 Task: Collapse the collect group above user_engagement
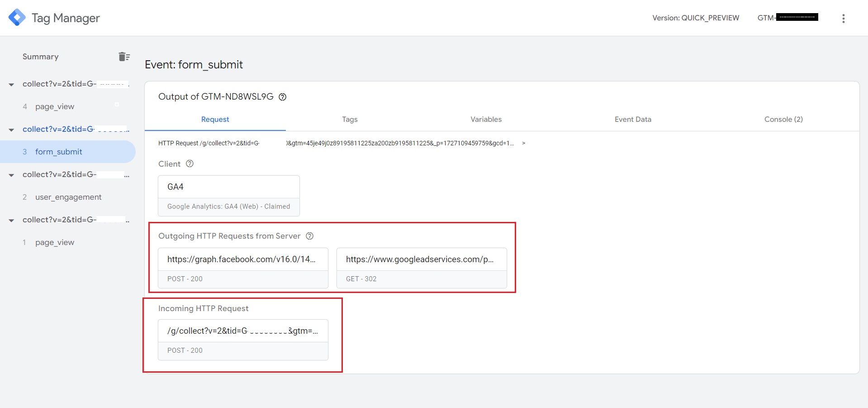pos(11,175)
